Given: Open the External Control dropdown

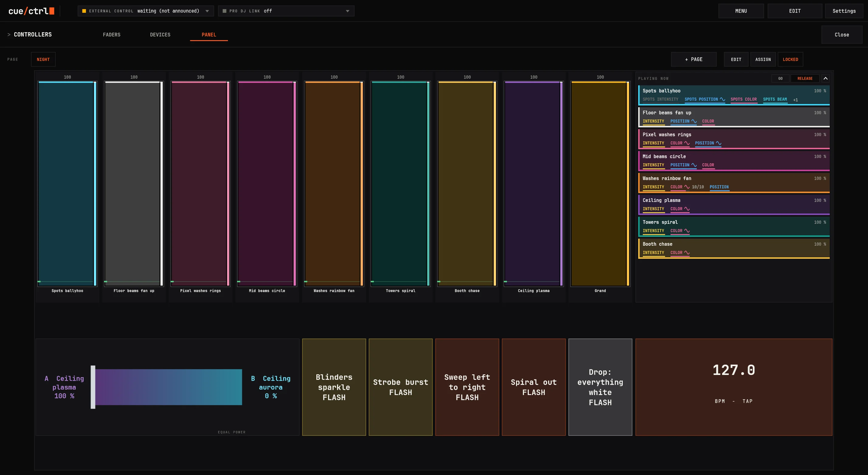Looking at the screenshot, I should [x=146, y=11].
